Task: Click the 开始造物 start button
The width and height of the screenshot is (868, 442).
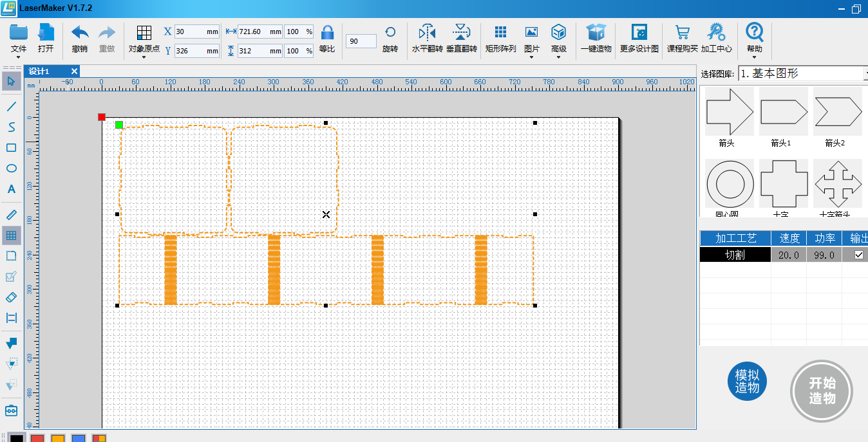Action: [x=822, y=391]
